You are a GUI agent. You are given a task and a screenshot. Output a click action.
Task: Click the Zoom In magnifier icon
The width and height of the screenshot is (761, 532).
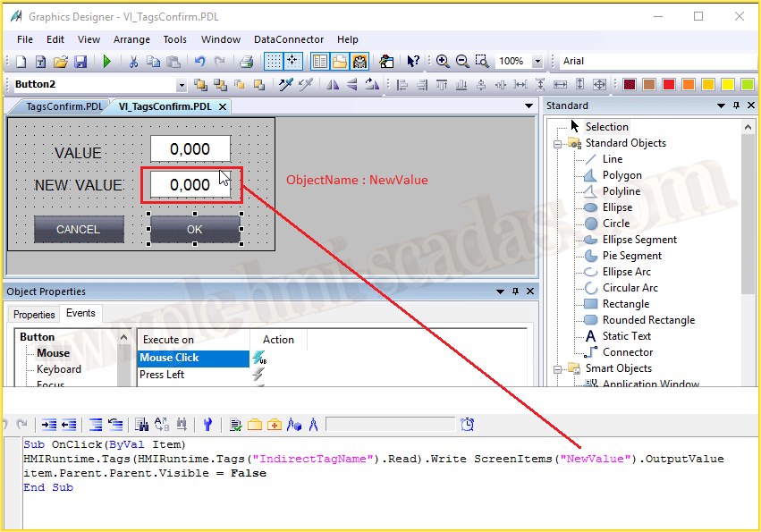click(443, 62)
